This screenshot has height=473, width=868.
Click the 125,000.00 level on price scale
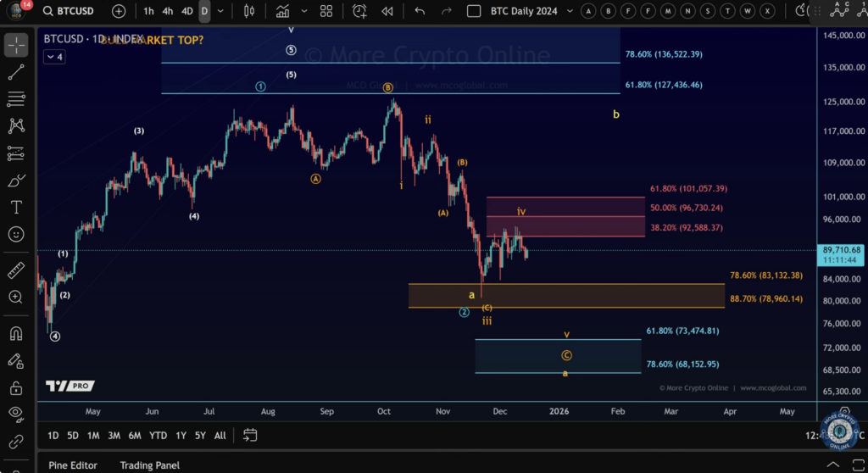click(x=843, y=102)
